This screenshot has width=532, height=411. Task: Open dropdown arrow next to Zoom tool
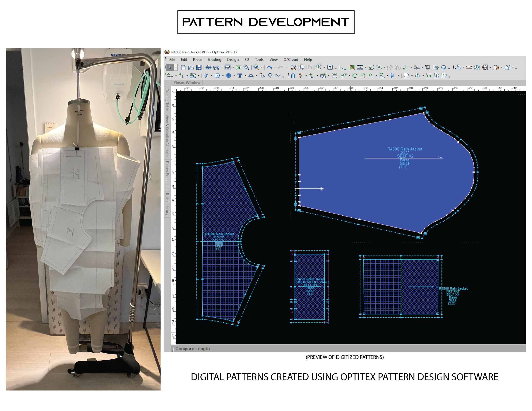tap(262, 67)
